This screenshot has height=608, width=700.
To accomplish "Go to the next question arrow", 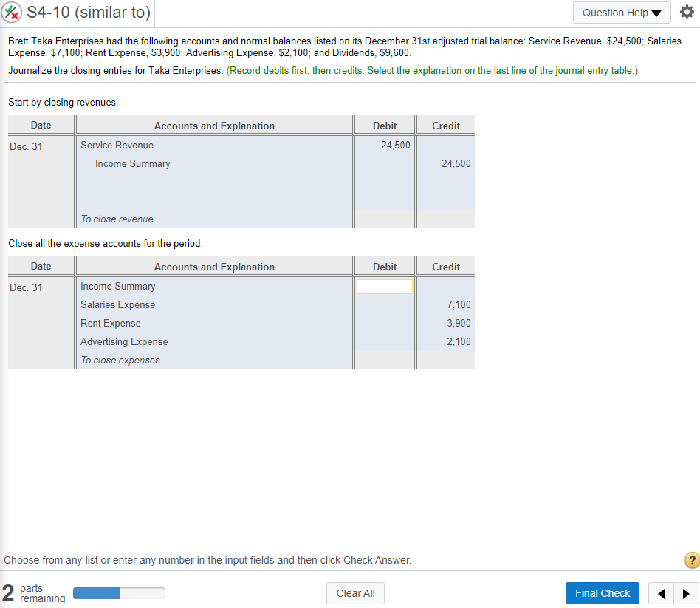I will 686,593.
